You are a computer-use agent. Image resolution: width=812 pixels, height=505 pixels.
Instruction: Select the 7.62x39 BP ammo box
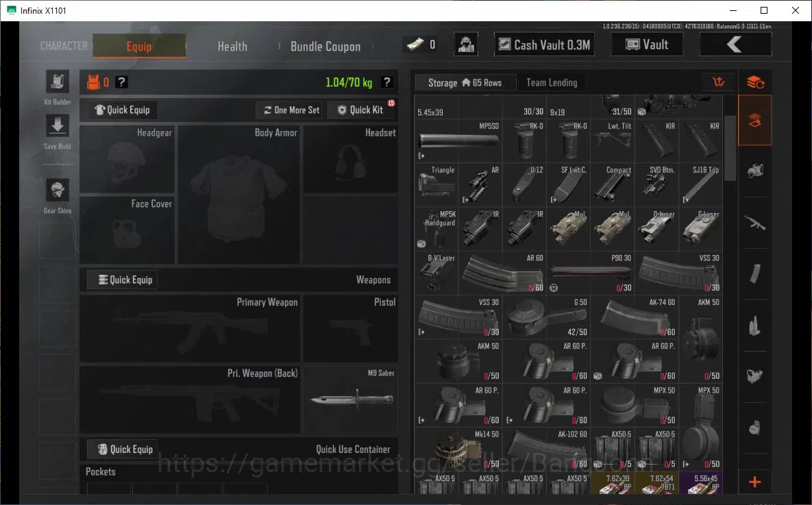point(613,482)
